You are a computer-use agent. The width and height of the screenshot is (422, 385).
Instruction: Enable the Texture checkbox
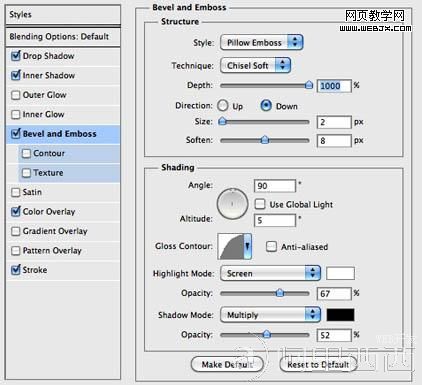coord(26,173)
